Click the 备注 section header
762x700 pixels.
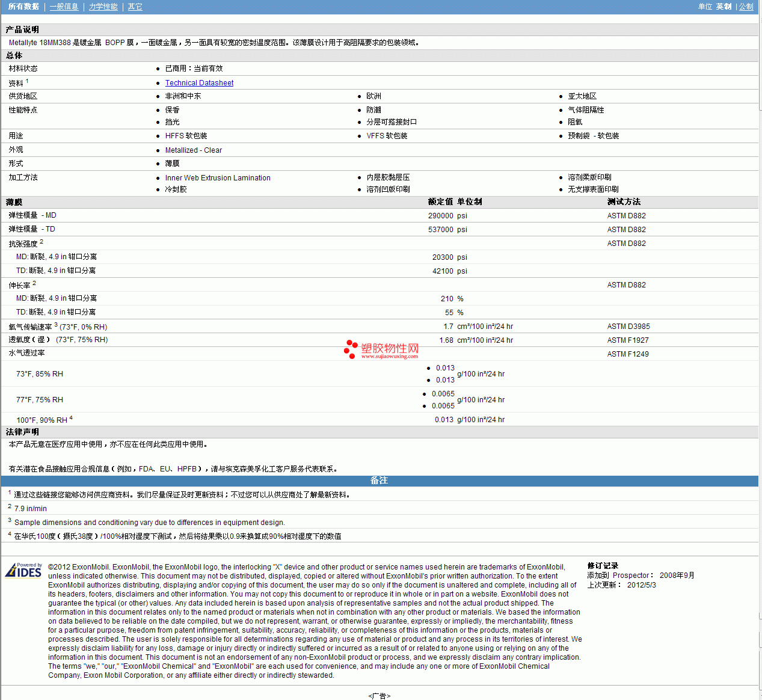(x=379, y=480)
